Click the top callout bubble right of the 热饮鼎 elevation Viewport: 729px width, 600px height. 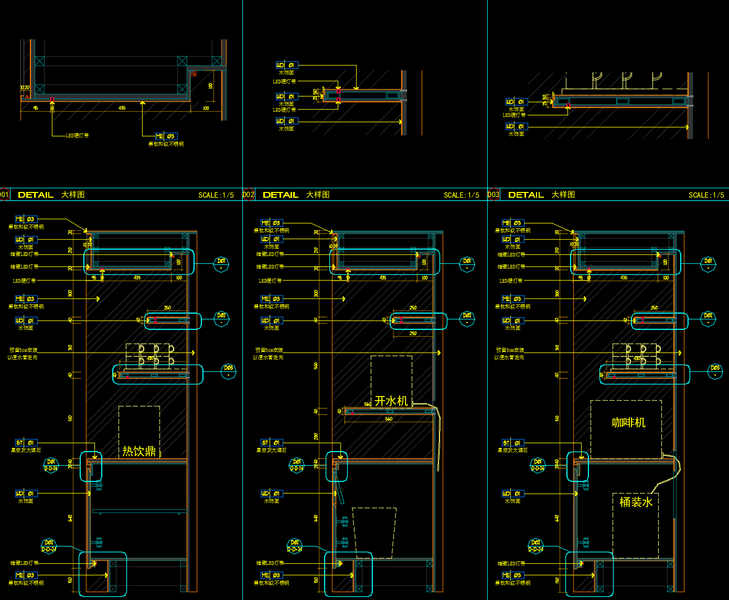(221, 264)
